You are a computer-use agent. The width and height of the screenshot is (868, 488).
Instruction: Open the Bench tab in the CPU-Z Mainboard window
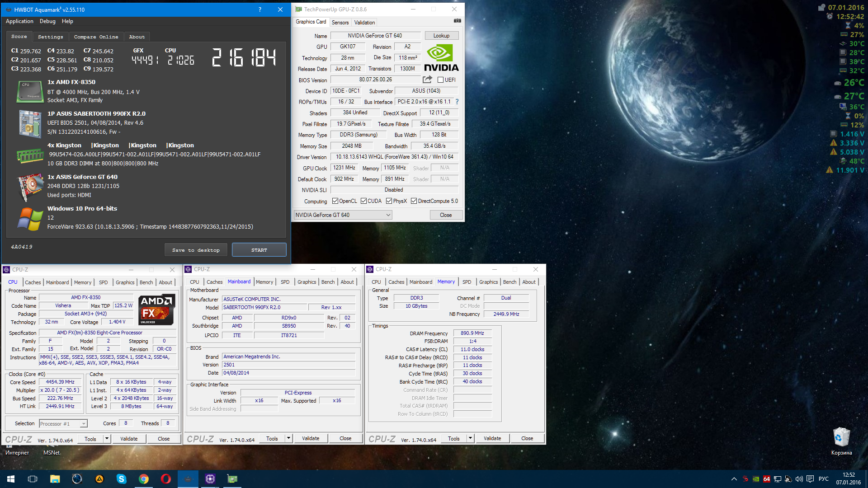click(x=328, y=282)
